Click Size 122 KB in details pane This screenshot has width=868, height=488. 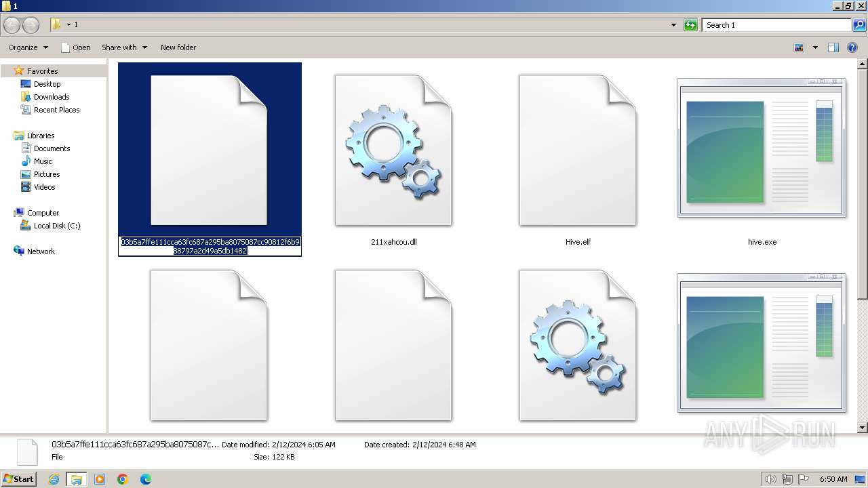274,457
